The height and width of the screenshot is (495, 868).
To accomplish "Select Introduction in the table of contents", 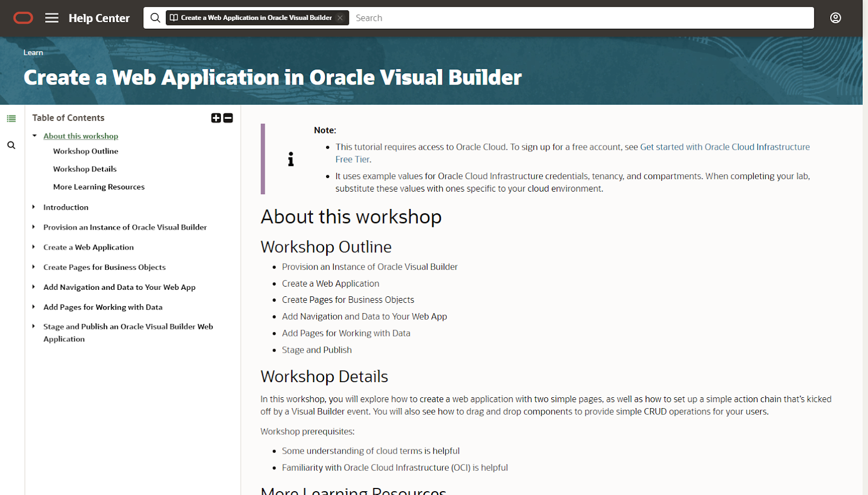I will click(x=66, y=207).
